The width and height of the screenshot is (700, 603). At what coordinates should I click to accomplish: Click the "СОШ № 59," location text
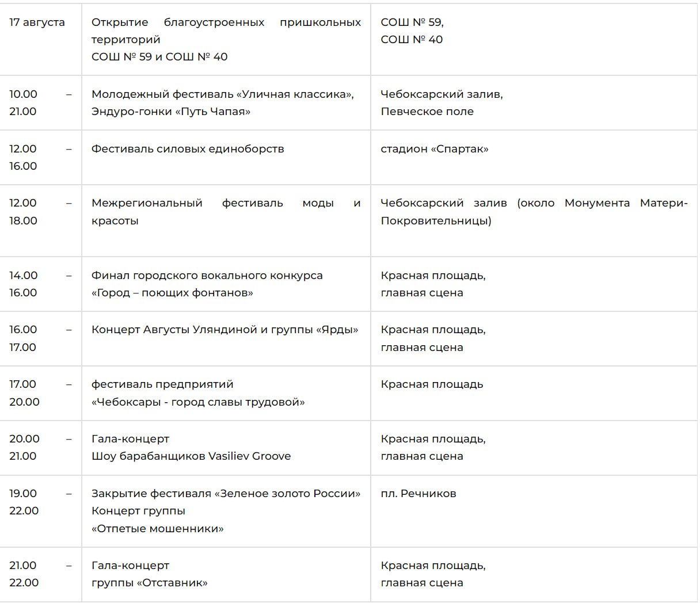click(412, 22)
